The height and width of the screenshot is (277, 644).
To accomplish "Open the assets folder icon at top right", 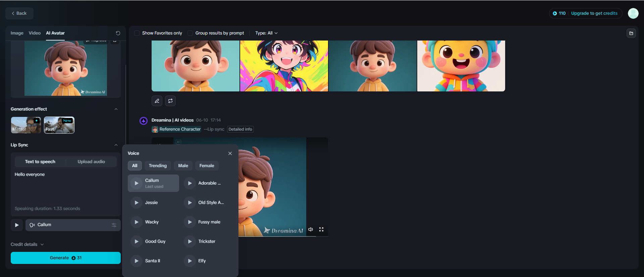I will [x=631, y=33].
